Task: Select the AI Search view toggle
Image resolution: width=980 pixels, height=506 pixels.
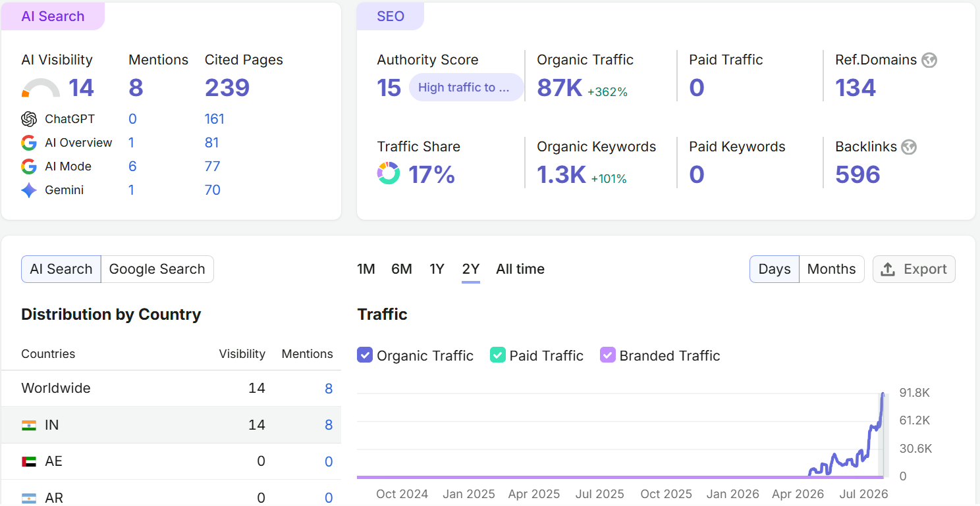Action: 61,269
